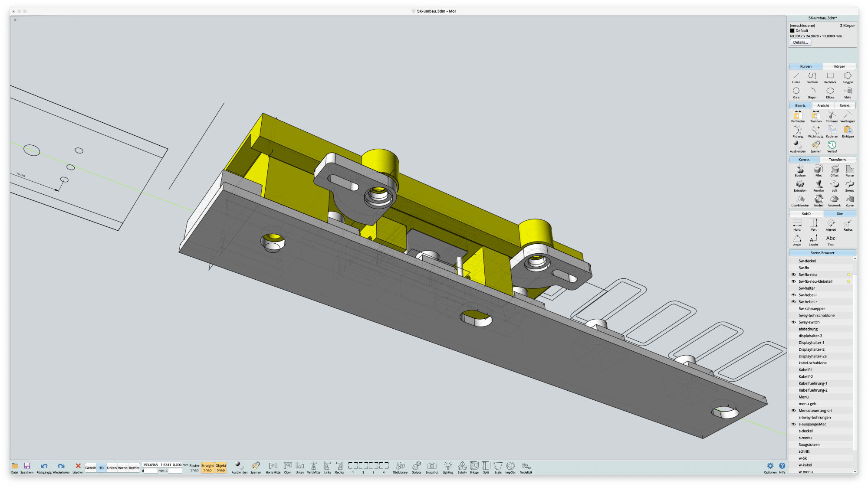Click the Details... button

pos(800,42)
